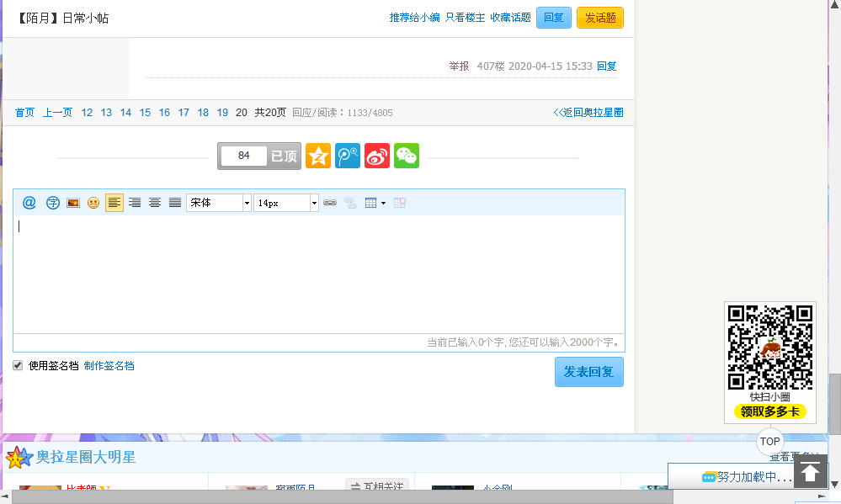
Task: Share the post to WeChat
Action: click(x=407, y=156)
